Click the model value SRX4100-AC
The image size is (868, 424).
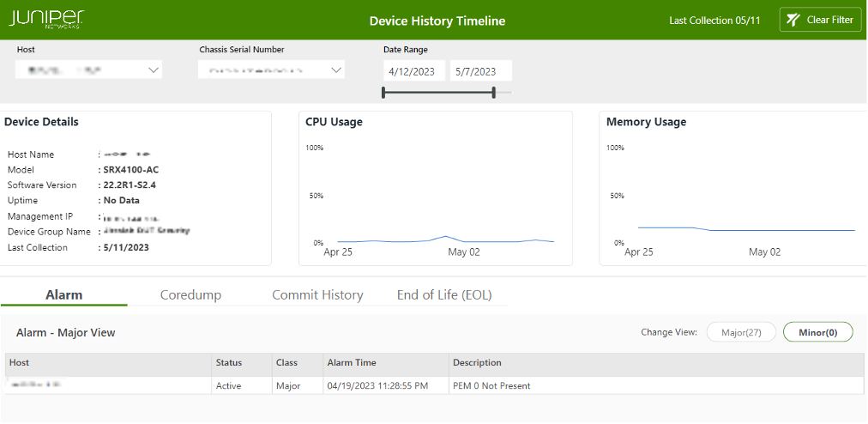click(x=131, y=170)
